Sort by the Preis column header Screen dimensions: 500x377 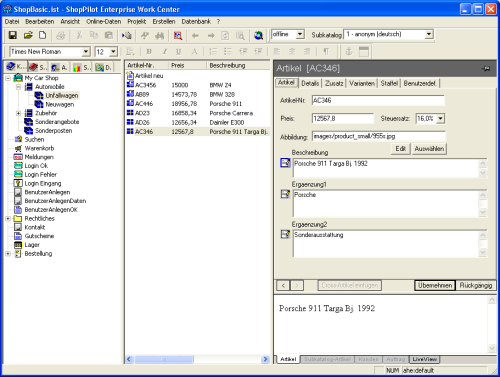coord(187,65)
